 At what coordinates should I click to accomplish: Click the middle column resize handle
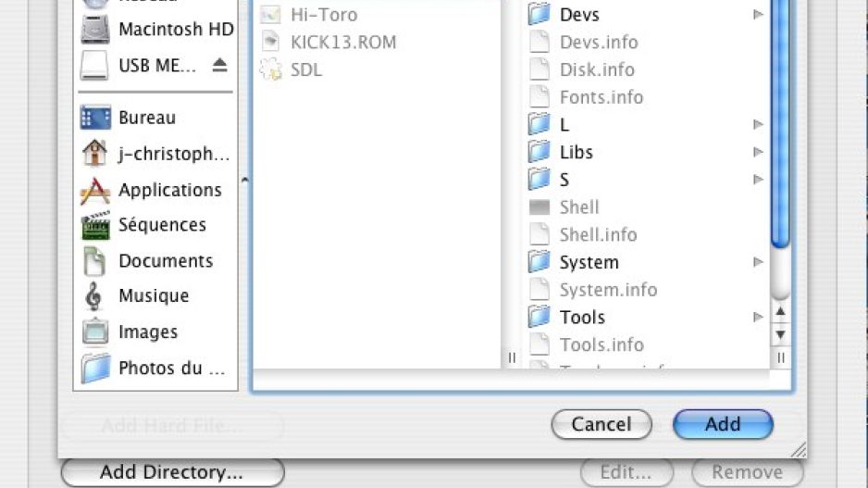tap(512, 357)
